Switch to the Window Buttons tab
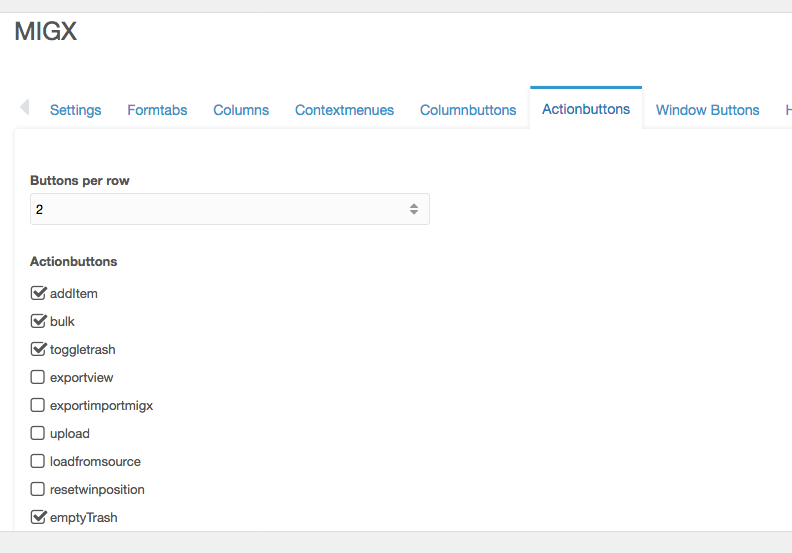 point(707,110)
